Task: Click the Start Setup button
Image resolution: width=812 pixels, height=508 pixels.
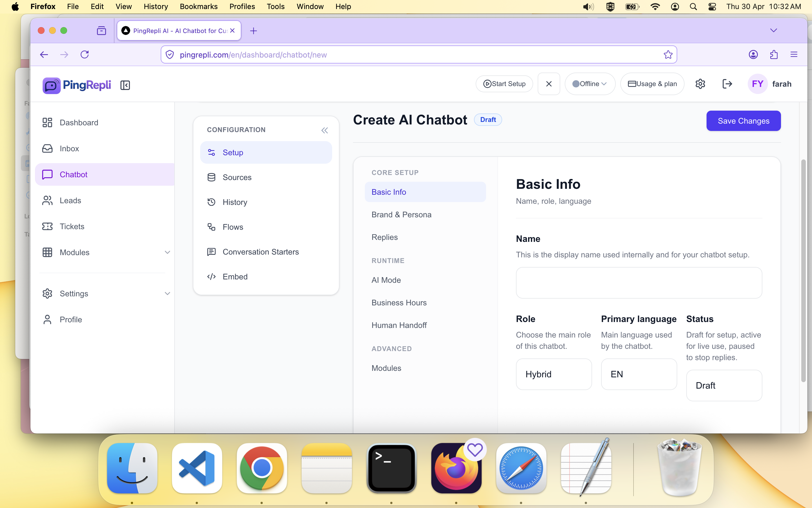Action: [504, 84]
